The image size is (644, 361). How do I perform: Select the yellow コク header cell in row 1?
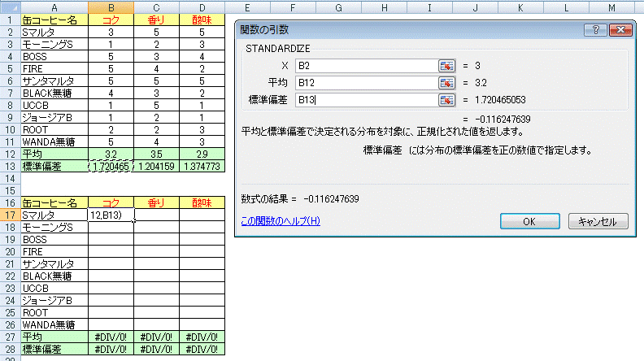click(x=111, y=19)
